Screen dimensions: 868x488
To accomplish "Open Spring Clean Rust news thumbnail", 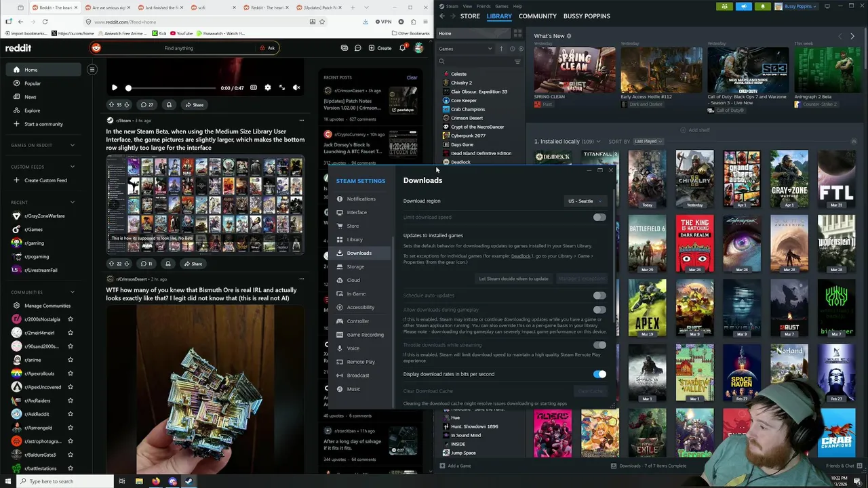I will pos(574,70).
